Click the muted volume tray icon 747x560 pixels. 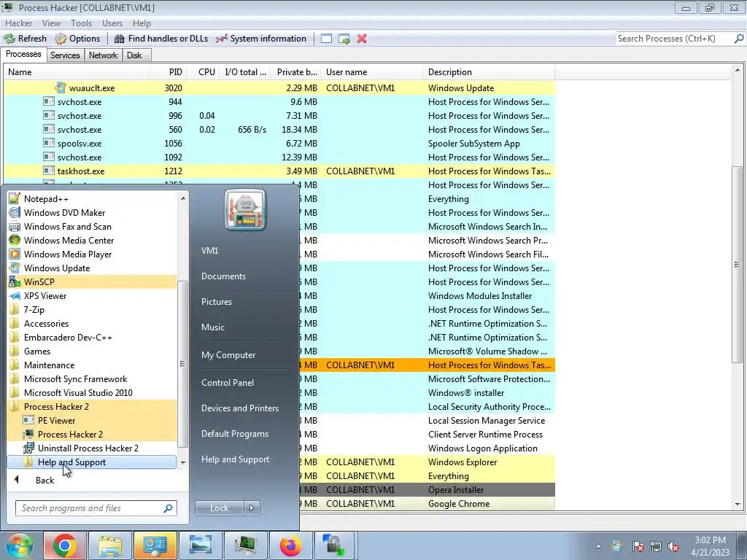click(x=673, y=546)
